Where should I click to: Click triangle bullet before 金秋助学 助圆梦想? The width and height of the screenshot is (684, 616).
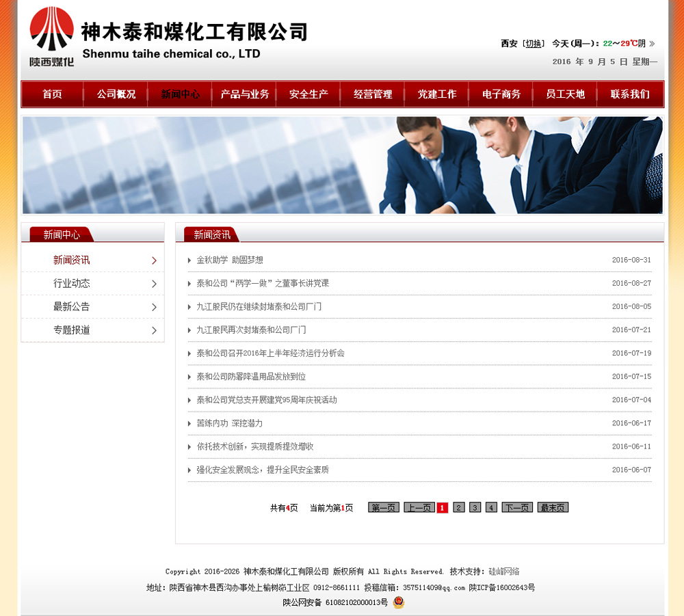[x=189, y=260]
